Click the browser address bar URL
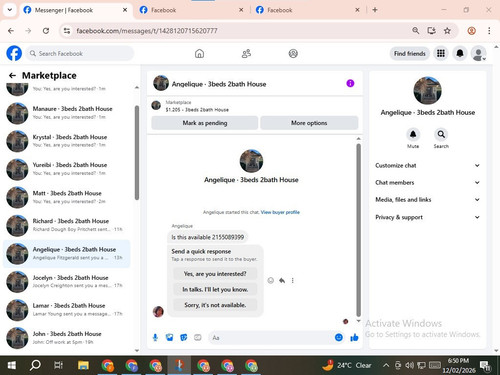 pyautogui.click(x=147, y=31)
